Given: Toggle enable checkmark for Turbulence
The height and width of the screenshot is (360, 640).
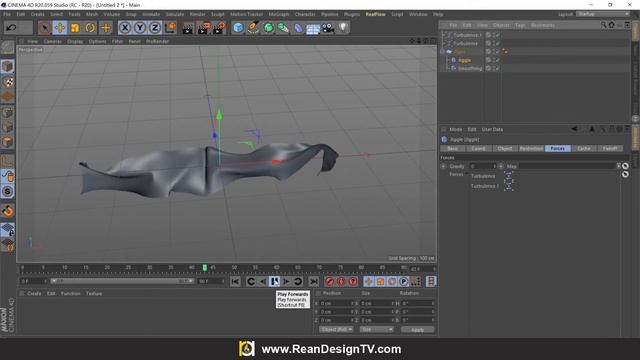Looking at the screenshot, I should (x=498, y=43).
